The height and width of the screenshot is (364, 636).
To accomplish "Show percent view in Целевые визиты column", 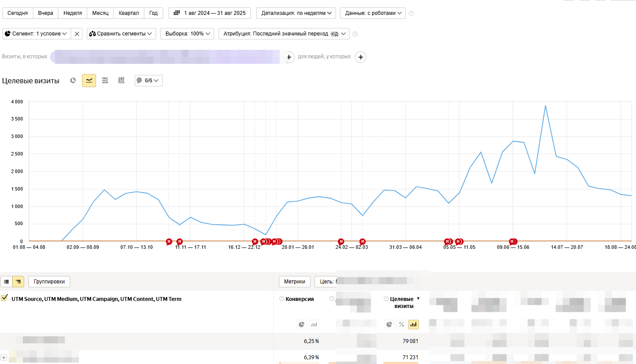I will tap(401, 325).
